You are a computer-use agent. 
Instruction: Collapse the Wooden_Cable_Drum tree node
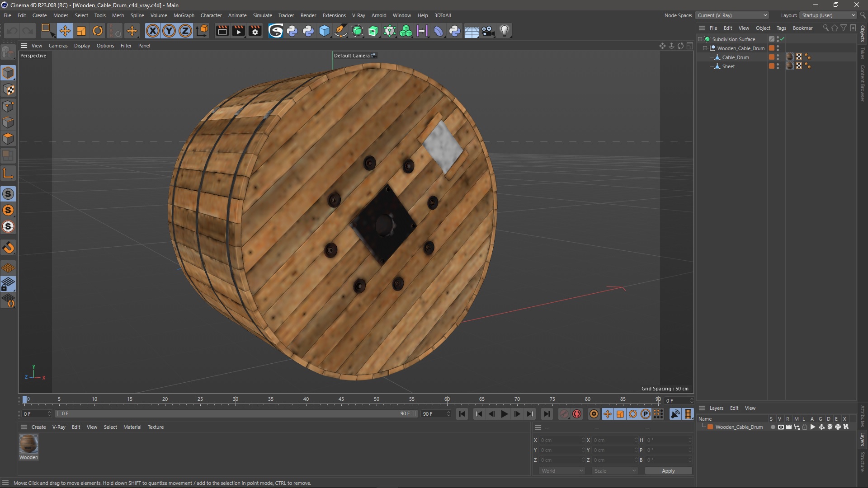pyautogui.click(x=705, y=48)
